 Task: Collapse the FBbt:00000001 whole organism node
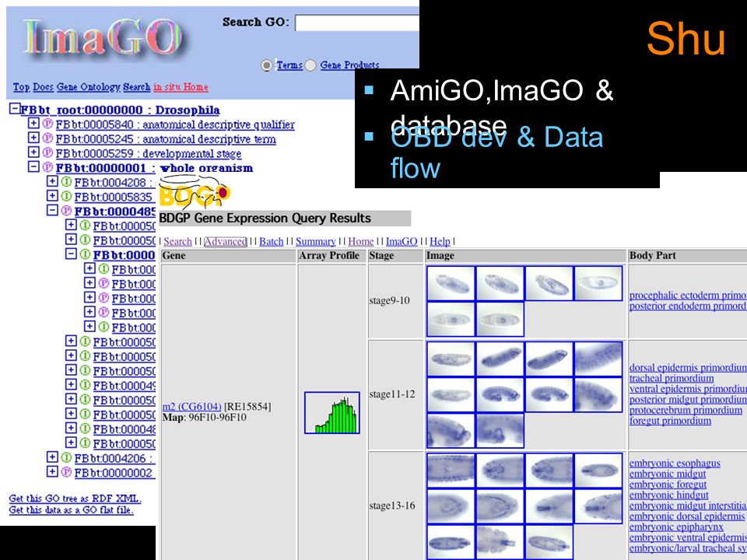point(33,166)
